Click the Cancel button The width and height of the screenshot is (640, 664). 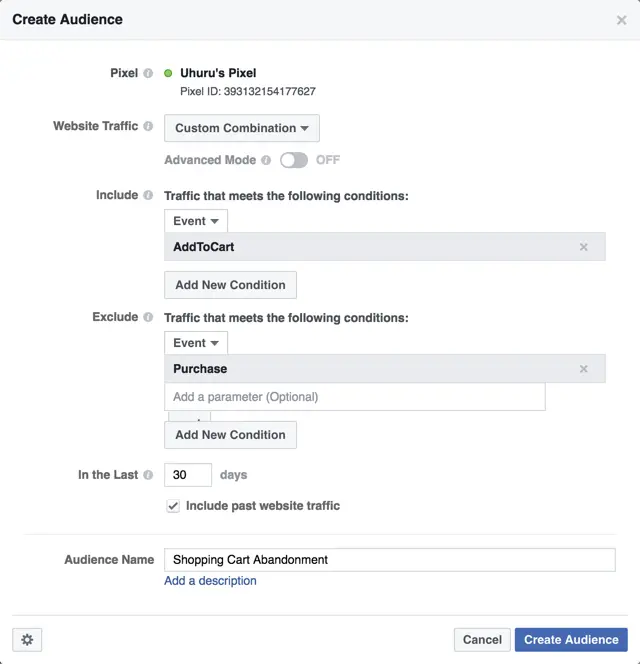tap(482, 640)
